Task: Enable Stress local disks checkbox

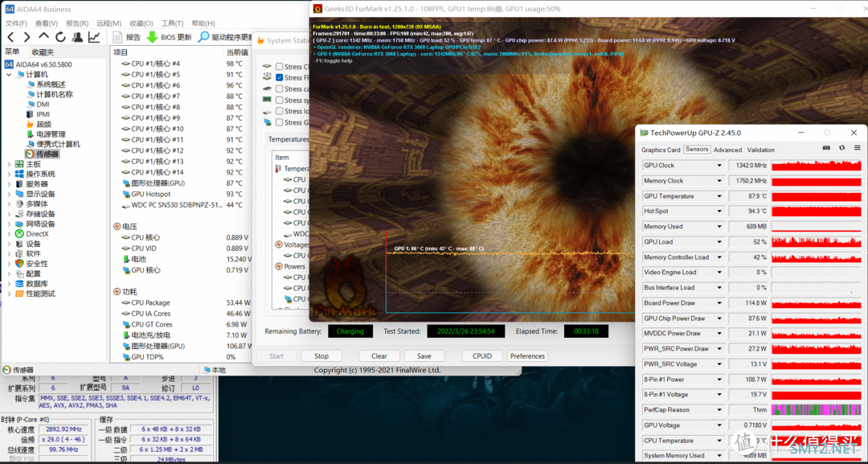Action: 279,111
